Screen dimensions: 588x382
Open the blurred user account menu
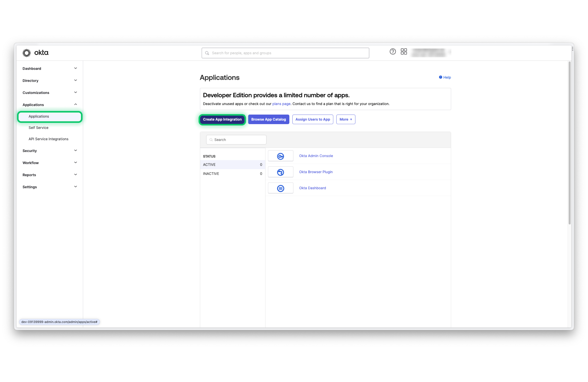[431, 52]
